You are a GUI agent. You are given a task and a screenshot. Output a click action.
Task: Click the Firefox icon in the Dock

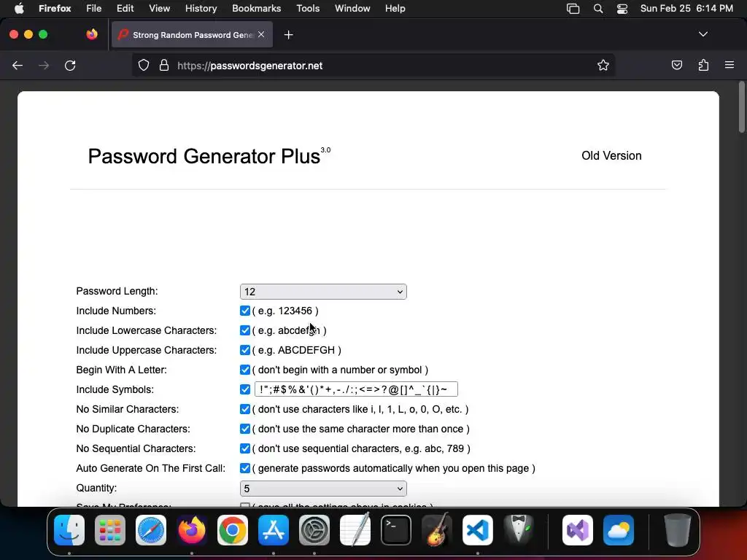(x=192, y=530)
